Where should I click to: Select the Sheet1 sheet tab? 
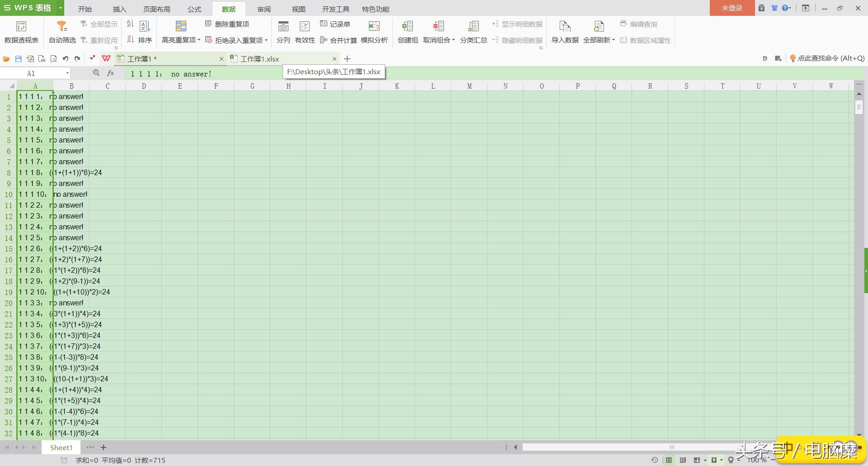click(61, 447)
